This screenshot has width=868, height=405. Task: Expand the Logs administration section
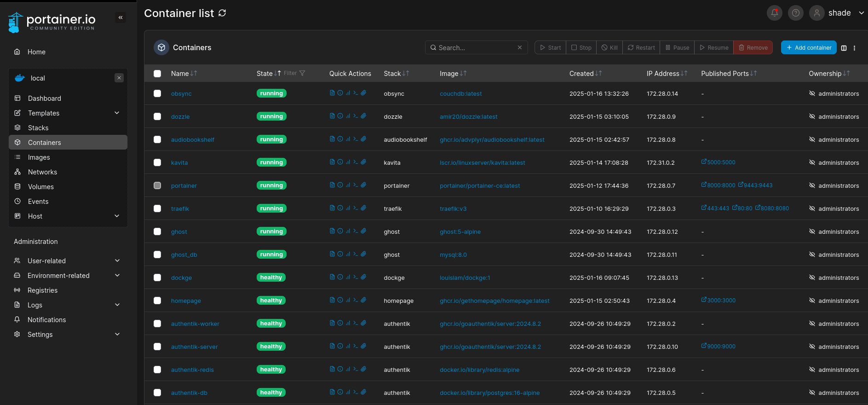68,305
